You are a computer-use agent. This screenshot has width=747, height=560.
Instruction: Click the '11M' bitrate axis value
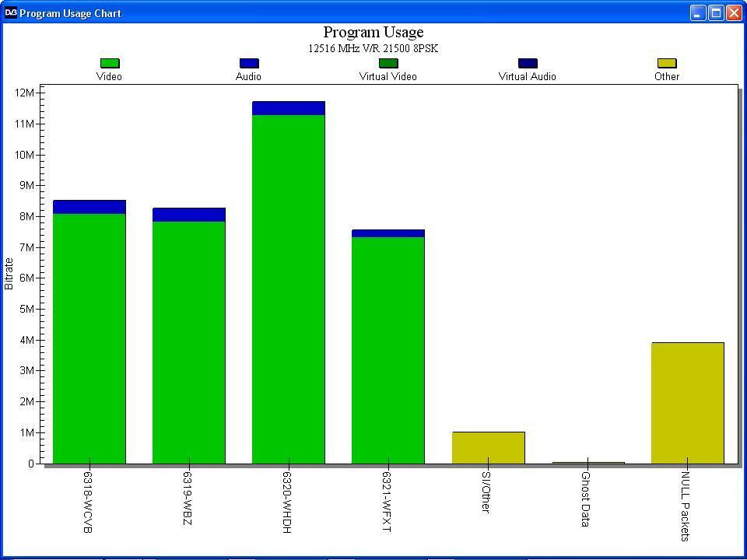tap(25, 124)
